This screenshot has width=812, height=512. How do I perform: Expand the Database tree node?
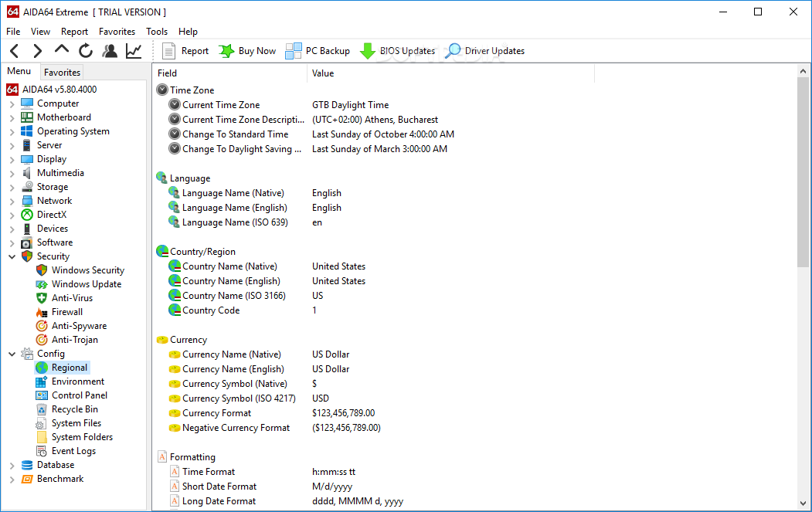click(x=12, y=466)
